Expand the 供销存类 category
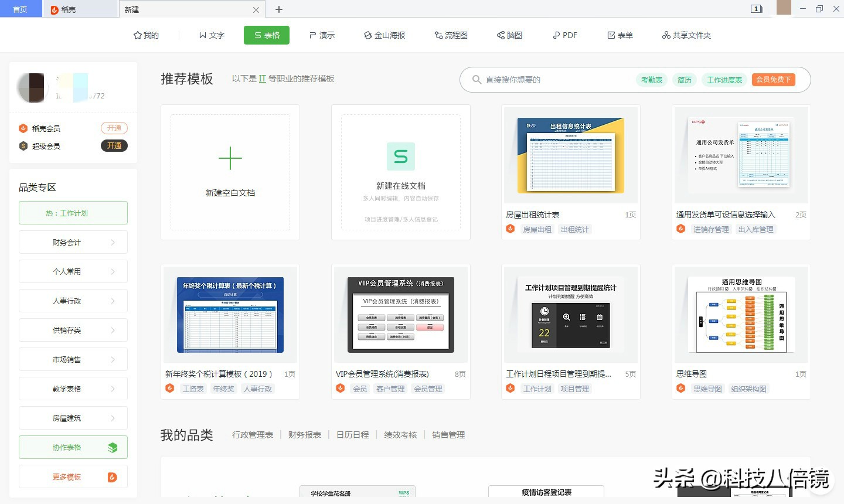This screenshot has height=504, width=844. pos(73,330)
